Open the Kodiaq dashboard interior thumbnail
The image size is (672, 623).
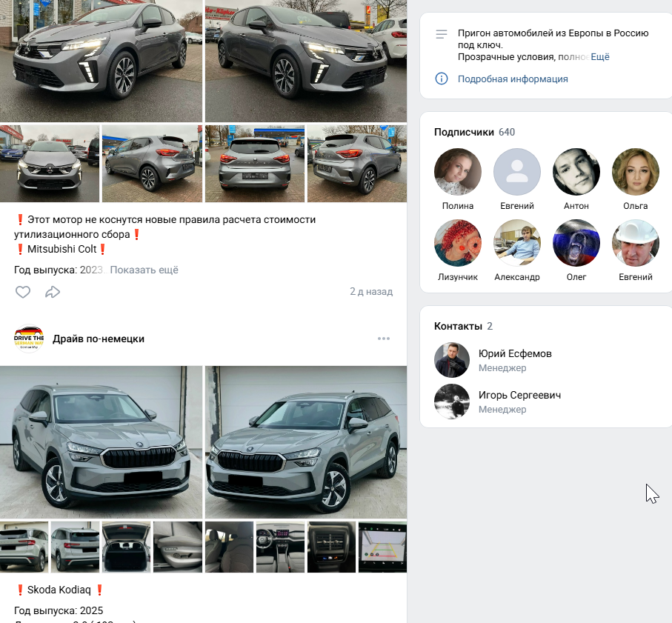[280, 547]
